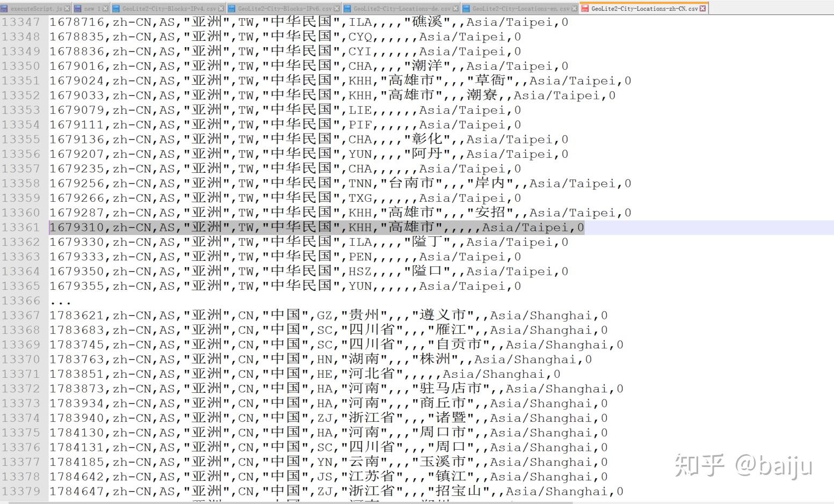Close the GeoLite2-City-Blocks-IPv4.csv tab

tap(222, 9)
